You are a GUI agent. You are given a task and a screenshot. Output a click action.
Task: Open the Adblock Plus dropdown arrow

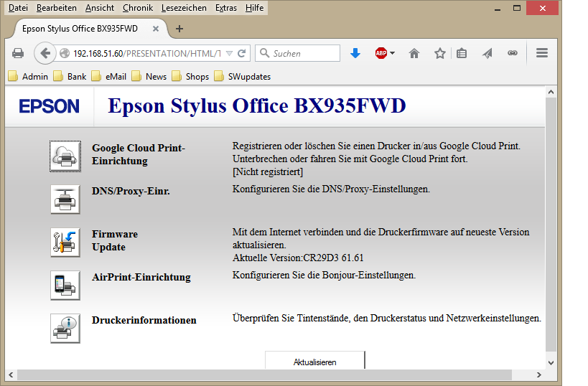(392, 53)
